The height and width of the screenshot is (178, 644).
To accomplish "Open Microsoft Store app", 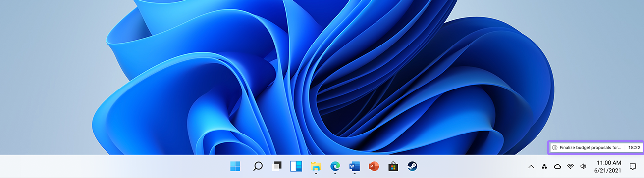I will [x=393, y=166].
